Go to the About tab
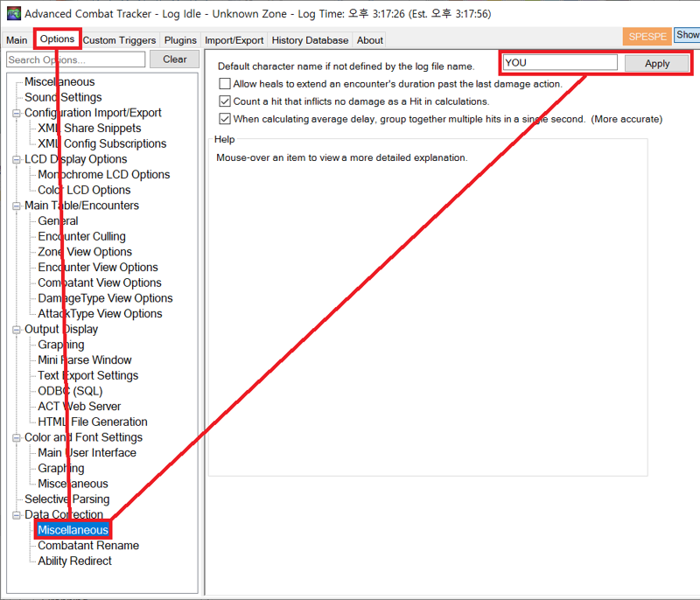700x600 pixels. tap(369, 40)
